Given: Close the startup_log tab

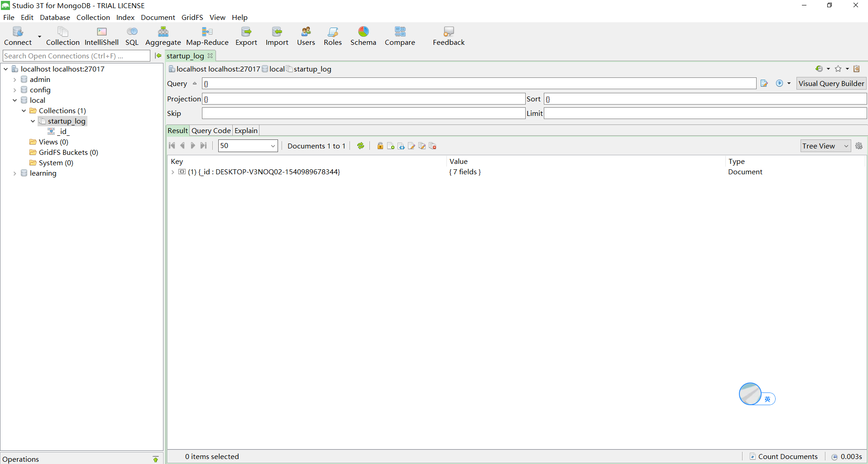Looking at the screenshot, I should 210,56.
